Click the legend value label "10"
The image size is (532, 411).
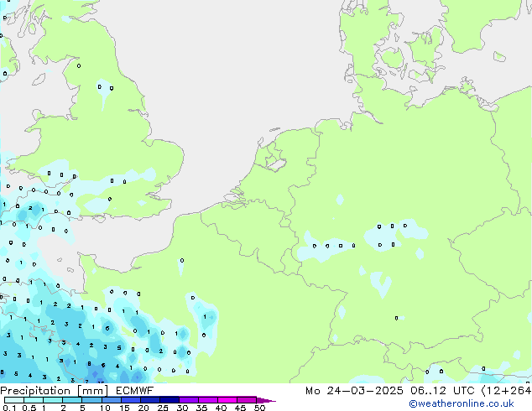coord(105,408)
